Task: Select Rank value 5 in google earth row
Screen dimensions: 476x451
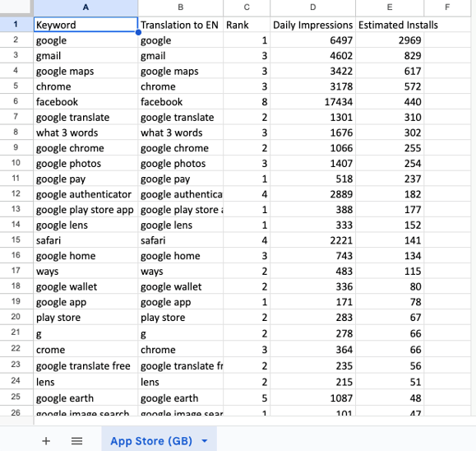Action: (247, 398)
